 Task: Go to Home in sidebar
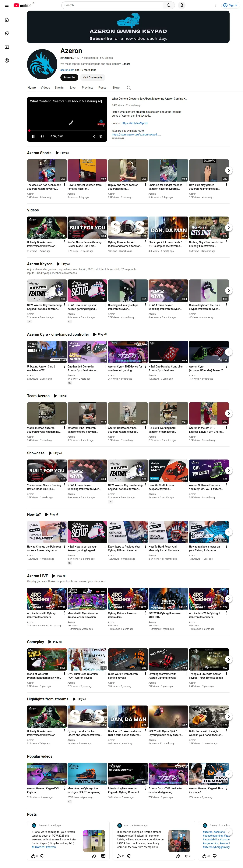point(7,19)
